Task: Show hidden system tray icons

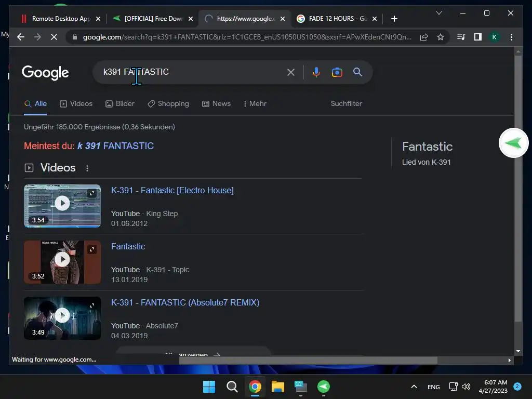Action: point(414,387)
